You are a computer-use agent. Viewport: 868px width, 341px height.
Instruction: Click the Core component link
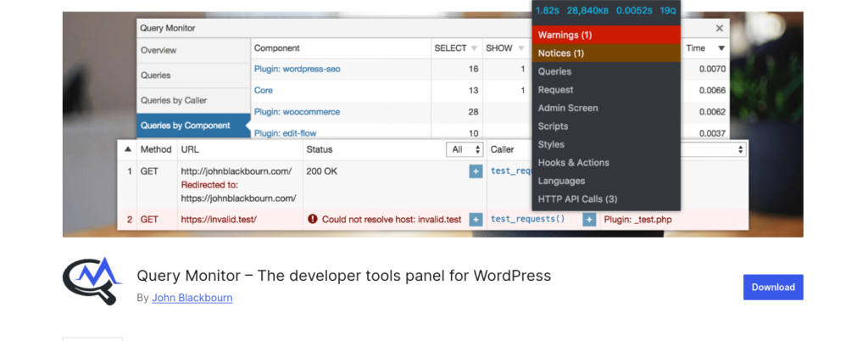264,90
